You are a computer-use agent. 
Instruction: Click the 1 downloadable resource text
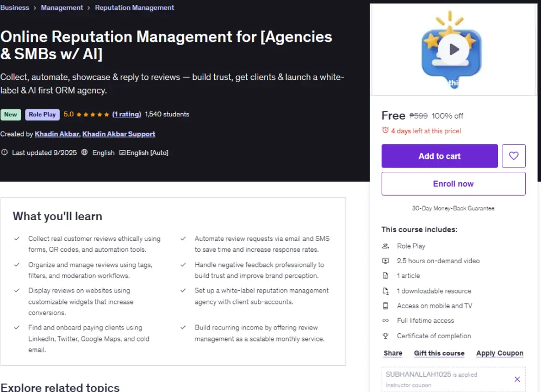click(x=434, y=291)
